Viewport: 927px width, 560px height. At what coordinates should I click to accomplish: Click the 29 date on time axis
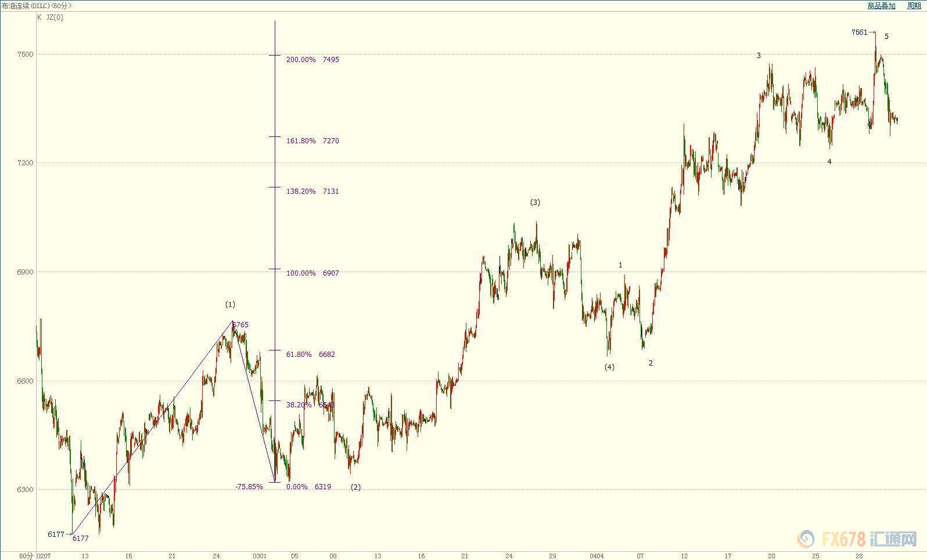pyautogui.click(x=552, y=556)
